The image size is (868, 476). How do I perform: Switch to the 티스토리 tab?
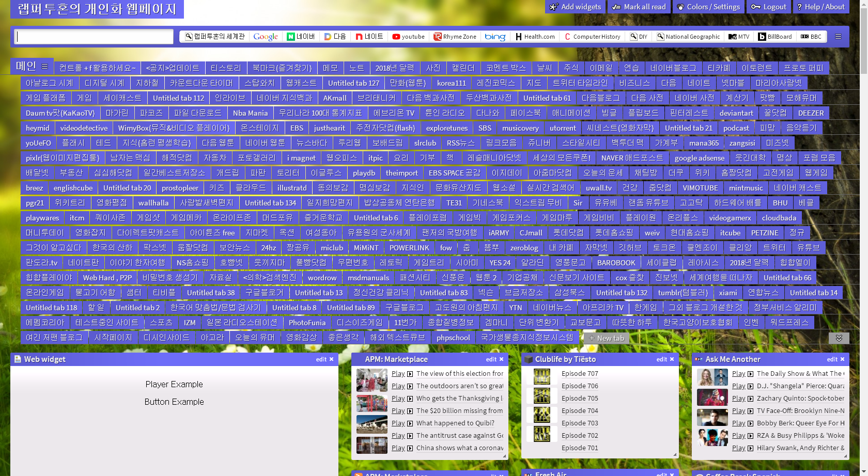226,68
